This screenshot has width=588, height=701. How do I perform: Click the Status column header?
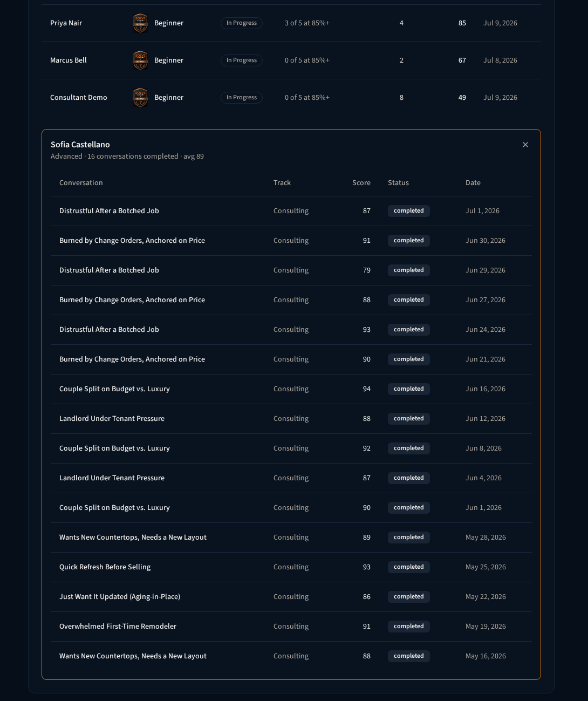tap(398, 183)
